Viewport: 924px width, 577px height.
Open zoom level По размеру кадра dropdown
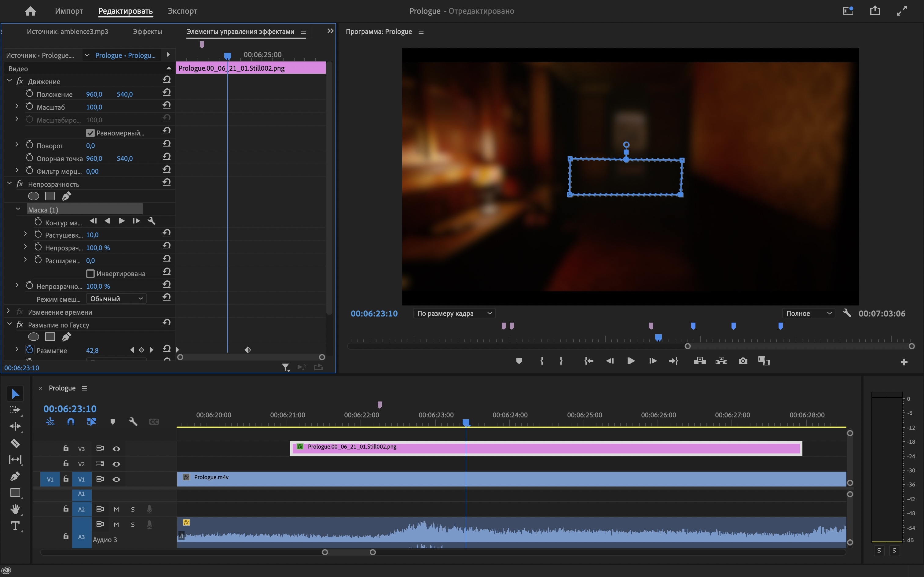point(454,313)
